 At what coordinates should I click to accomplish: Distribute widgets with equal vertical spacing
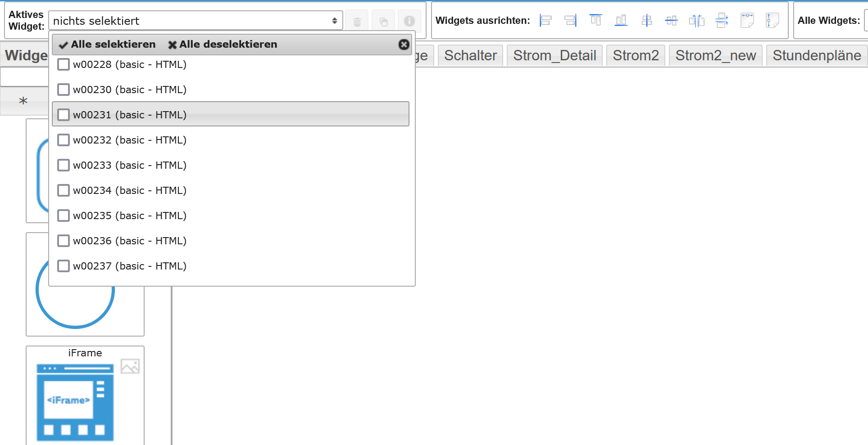(x=722, y=21)
